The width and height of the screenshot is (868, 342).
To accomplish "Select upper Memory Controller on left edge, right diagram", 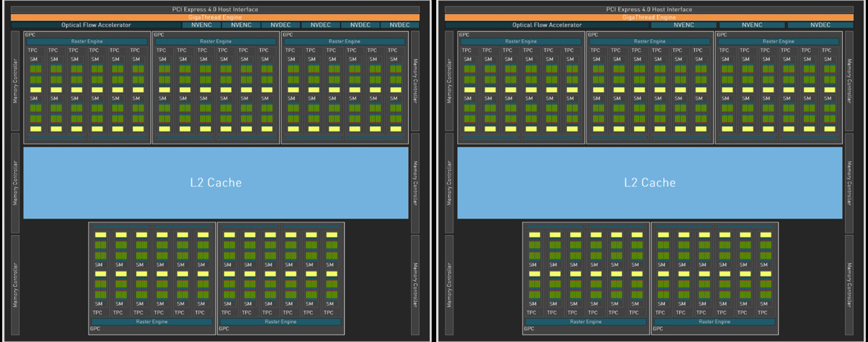I will point(449,80).
